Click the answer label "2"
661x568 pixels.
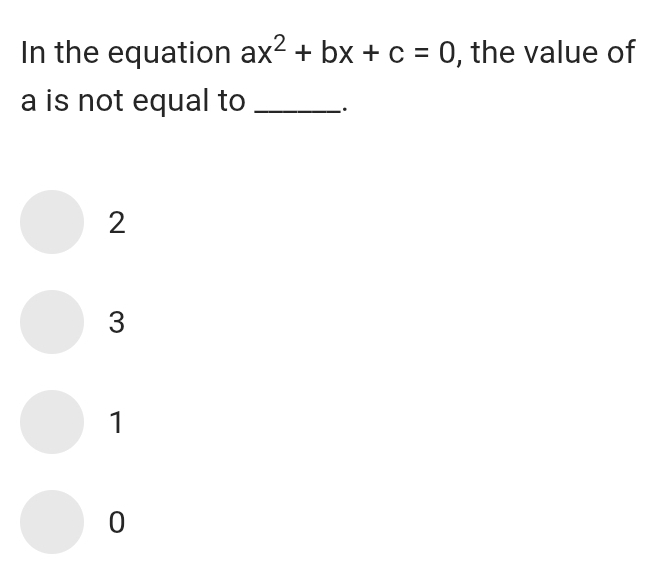116,223
